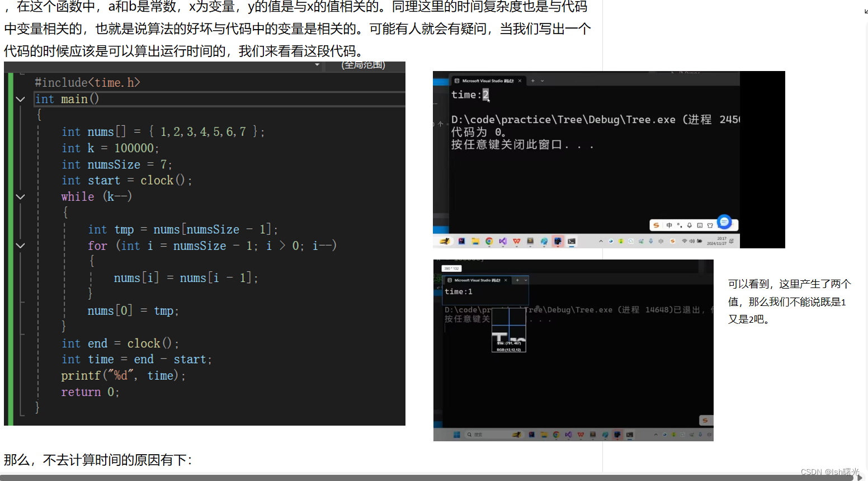Click Sogou S logo on IME toolbar

pos(656,225)
